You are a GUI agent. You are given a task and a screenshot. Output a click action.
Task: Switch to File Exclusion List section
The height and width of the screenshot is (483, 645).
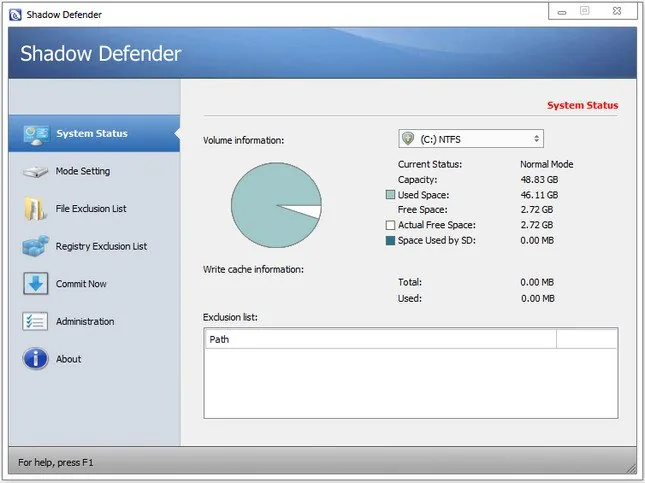[91, 209]
